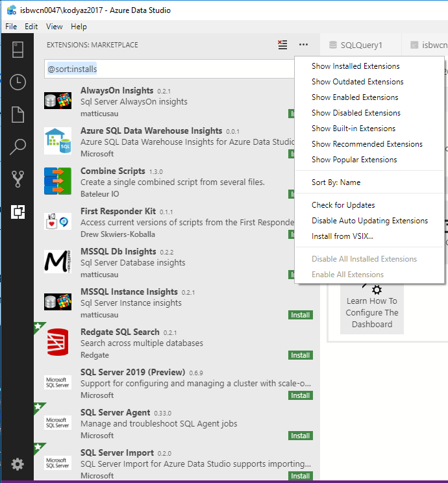This screenshot has height=483, width=448.
Task: Click publisher Bateleur IO text
Action: click(x=99, y=194)
